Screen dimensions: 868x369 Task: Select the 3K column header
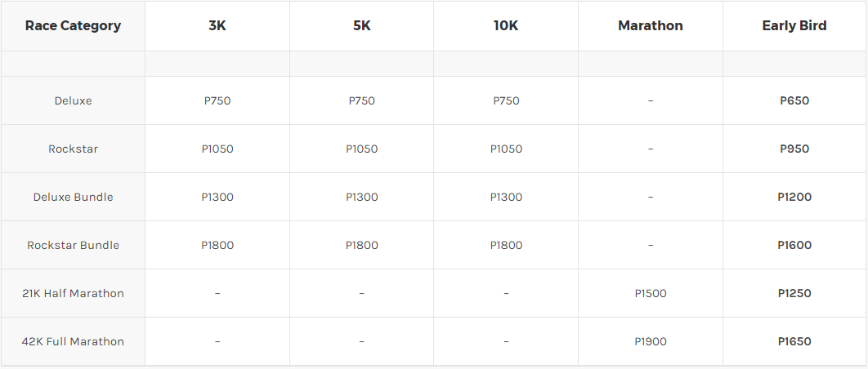click(x=217, y=25)
